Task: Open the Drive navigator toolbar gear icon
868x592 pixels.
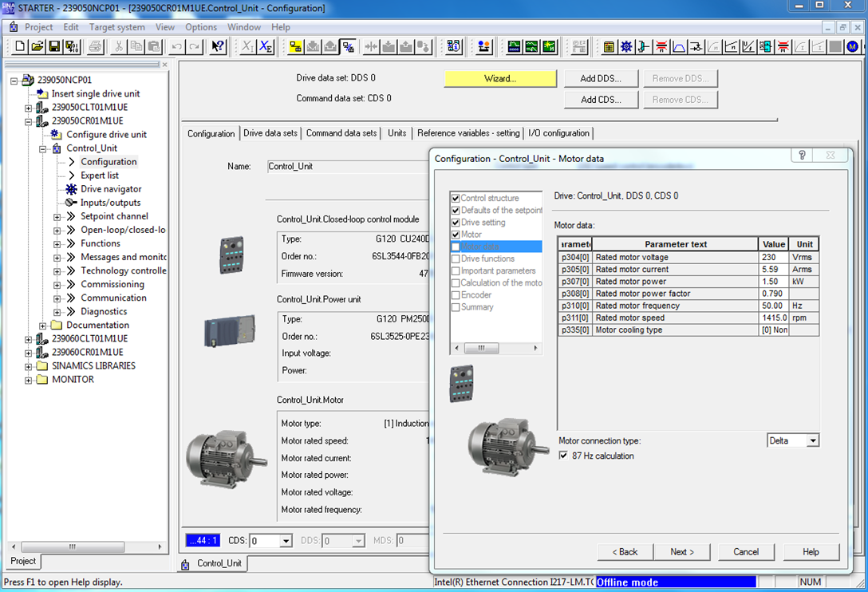Action: [626, 47]
